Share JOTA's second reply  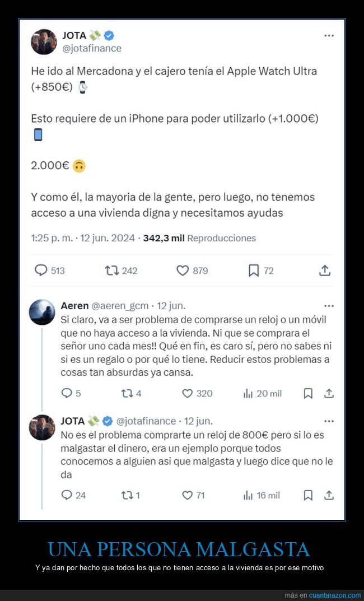pyautogui.click(x=329, y=495)
